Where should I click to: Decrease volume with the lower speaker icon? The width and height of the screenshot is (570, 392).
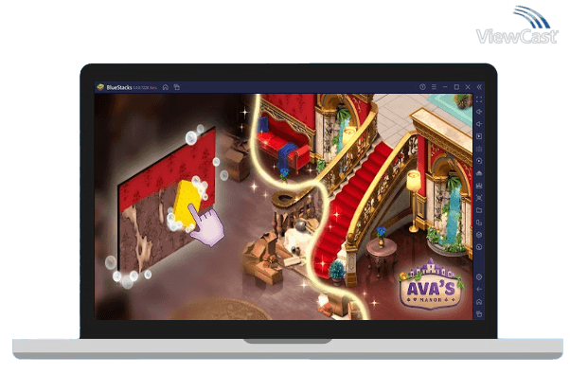479,124
